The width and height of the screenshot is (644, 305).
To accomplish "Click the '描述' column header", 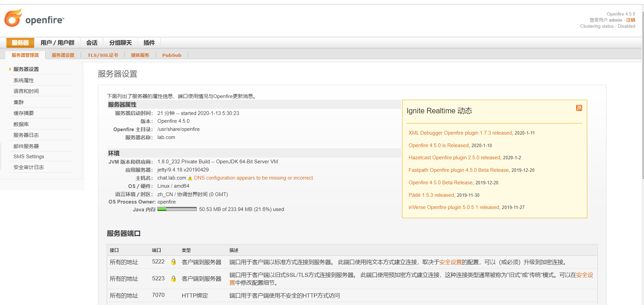I will click(x=234, y=250).
